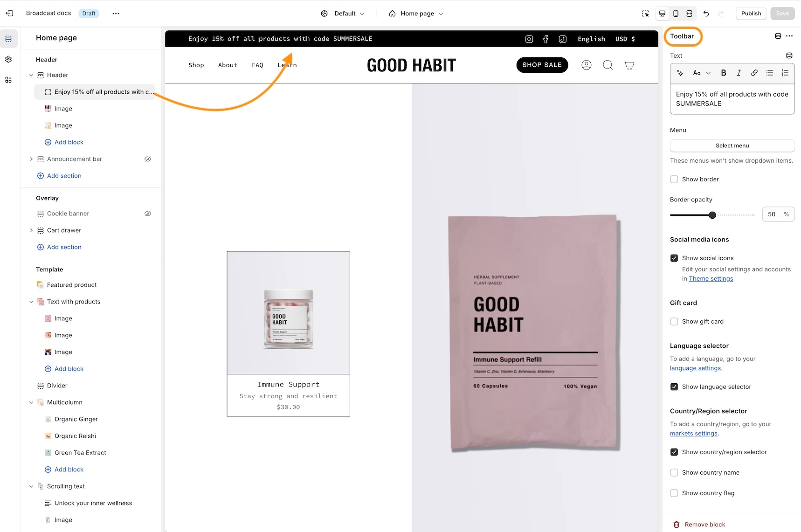Uncheck Show social icons

(674, 258)
